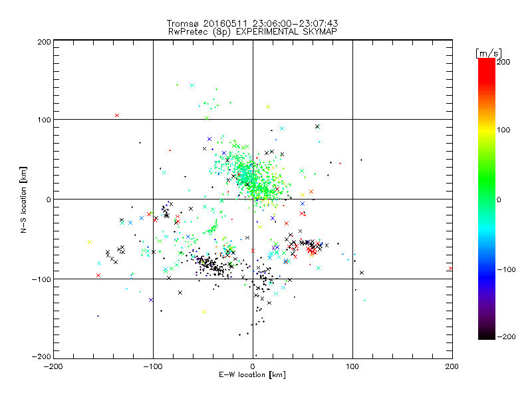Click the cyan X marker near the top green cluster
Image resolution: width=532 pixels, height=399 pixels.
(x=192, y=86)
